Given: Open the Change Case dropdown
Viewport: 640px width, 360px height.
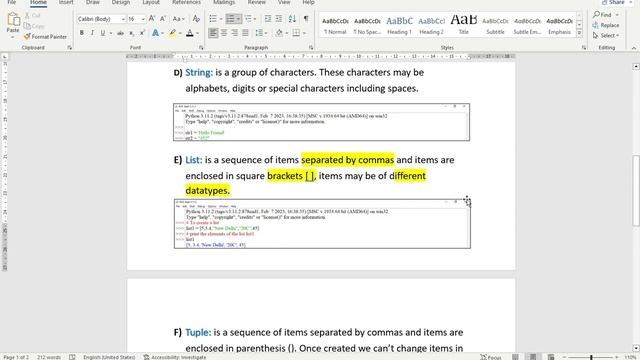Looking at the screenshot, I should click(178, 19).
